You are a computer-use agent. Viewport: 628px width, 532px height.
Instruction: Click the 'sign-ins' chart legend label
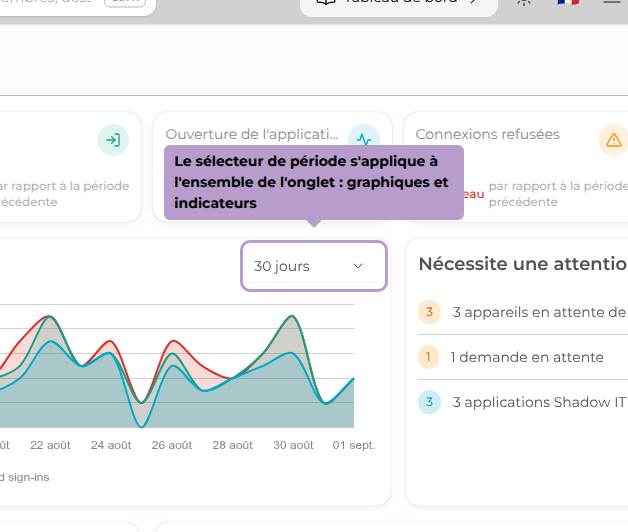(x=24, y=478)
